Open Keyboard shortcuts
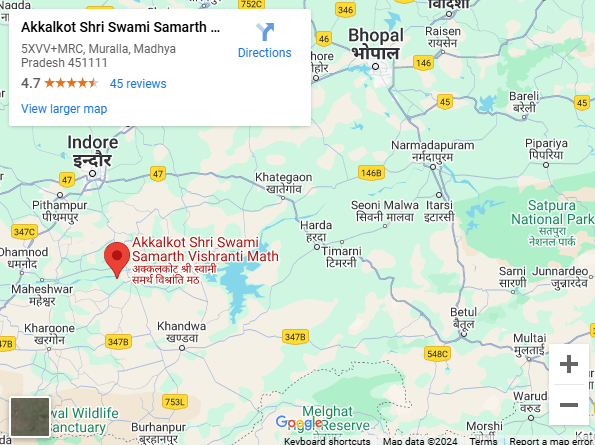595x445 pixels. click(327, 441)
